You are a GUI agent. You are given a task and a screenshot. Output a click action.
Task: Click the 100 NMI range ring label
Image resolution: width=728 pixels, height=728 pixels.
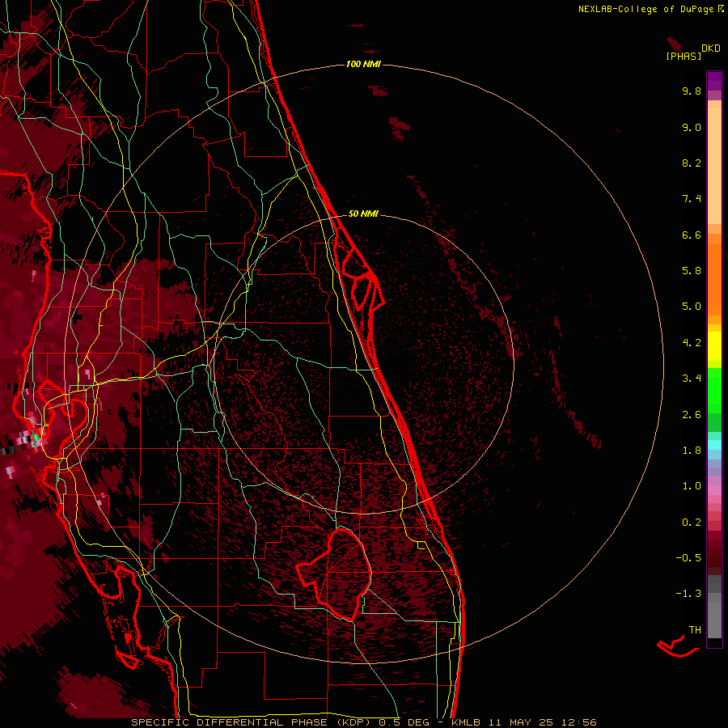(363, 64)
